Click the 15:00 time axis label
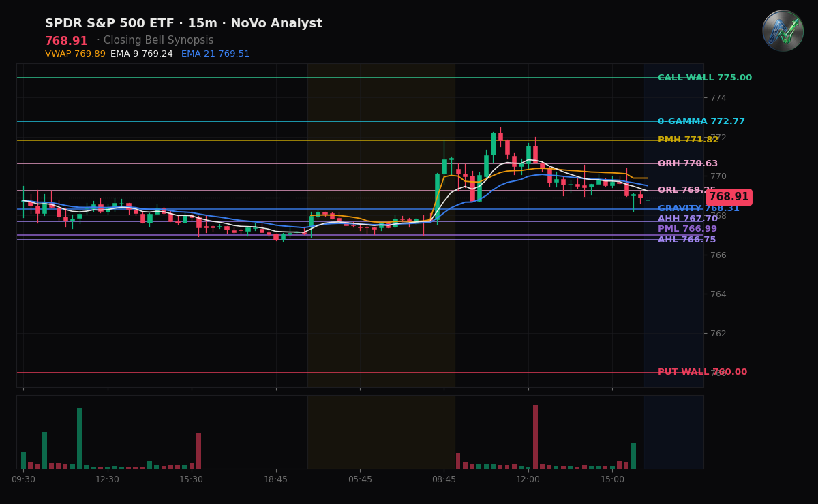Viewport: 818px width, 504px height. pyautogui.click(x=612, y=479)
